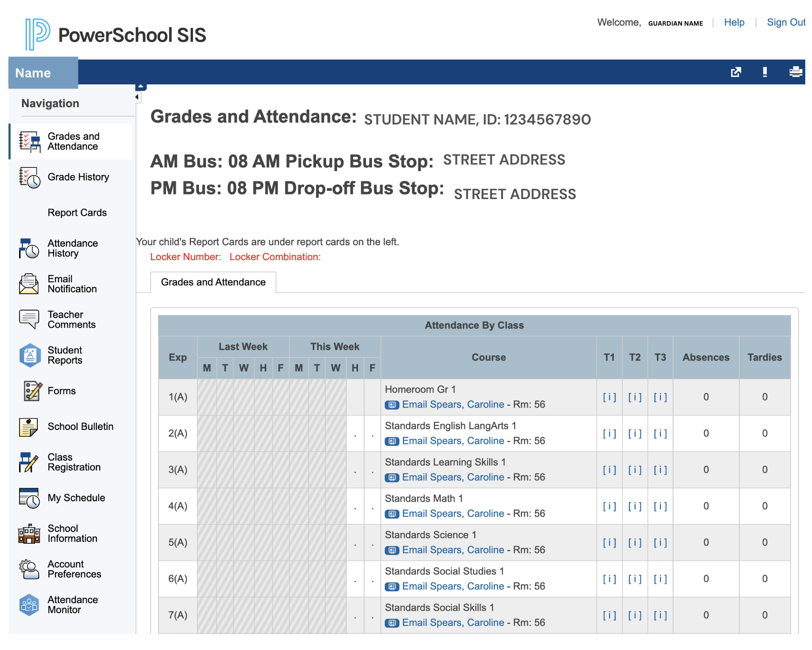Open Account Preferences gear icon
This screenshot has width=812, height=650.
click(29, 569)
